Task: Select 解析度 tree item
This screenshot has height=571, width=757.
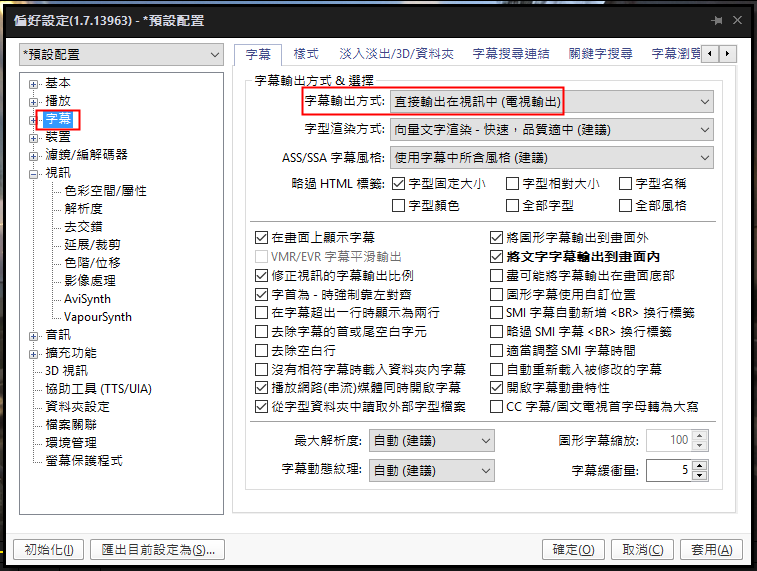Action: pyautogui.click(x=83, y=209)
